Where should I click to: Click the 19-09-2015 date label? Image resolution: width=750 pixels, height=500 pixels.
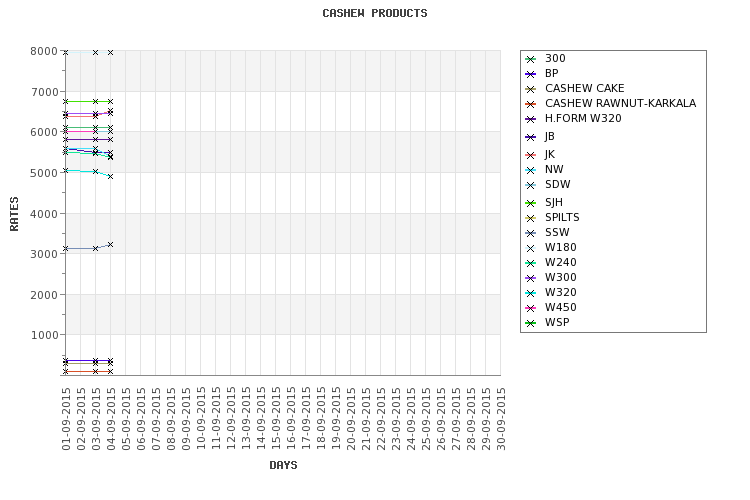click(336, 419)
